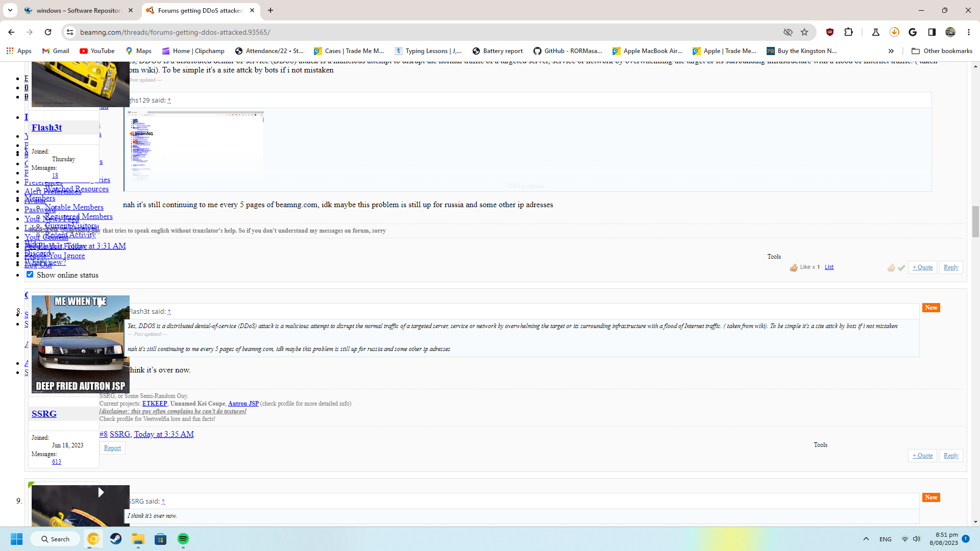Click the Today at 3:35 AM timestamp

164,434
